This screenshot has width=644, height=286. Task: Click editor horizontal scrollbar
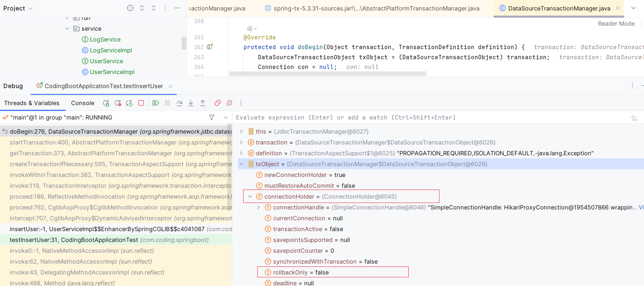click(328, 74)
